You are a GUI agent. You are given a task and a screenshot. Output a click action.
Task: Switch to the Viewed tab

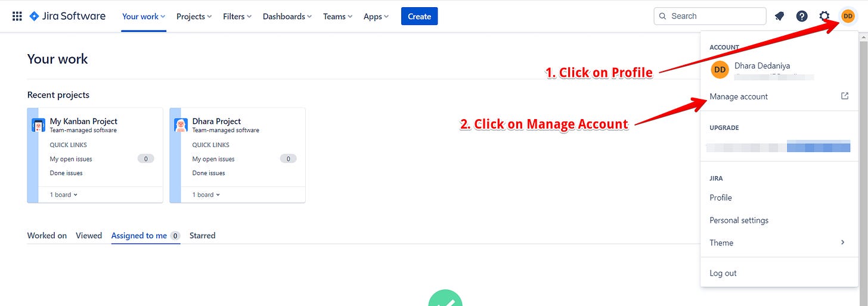pos(89,235)
